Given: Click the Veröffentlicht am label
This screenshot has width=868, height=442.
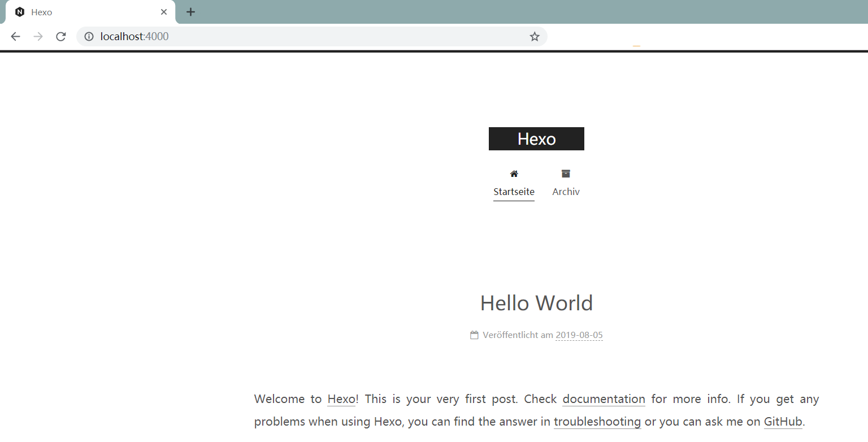Looking at the screenshot, I should pyautogui.click(x=518, y=335).
